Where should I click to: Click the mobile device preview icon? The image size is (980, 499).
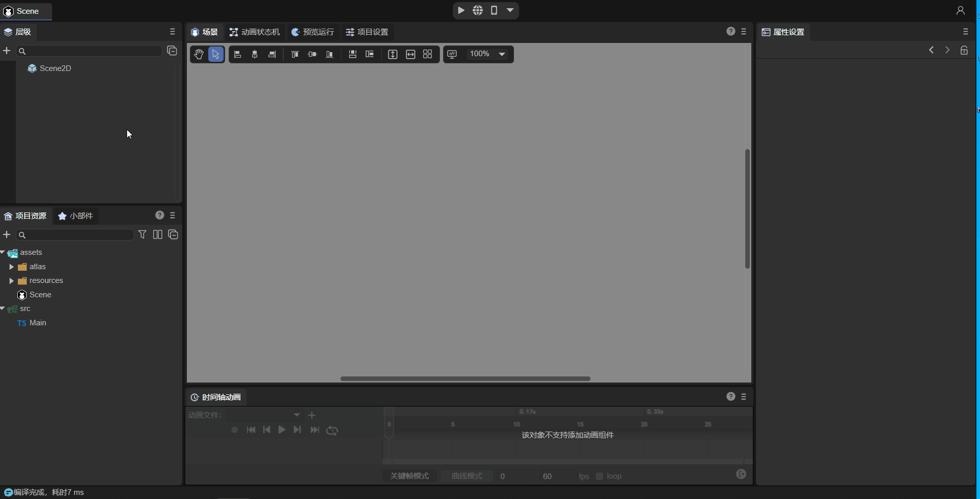coord(494,10)
